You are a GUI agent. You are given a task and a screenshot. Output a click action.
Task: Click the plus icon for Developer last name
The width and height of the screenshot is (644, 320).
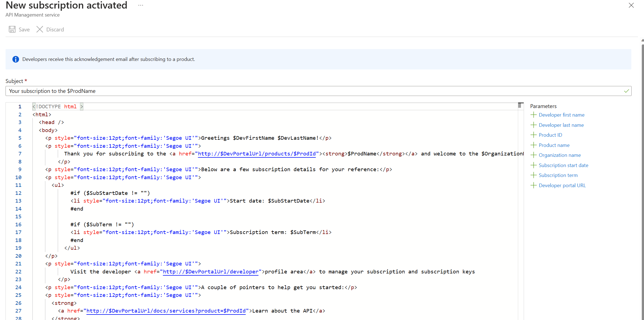pyautogui.click(x=534, y=125)
